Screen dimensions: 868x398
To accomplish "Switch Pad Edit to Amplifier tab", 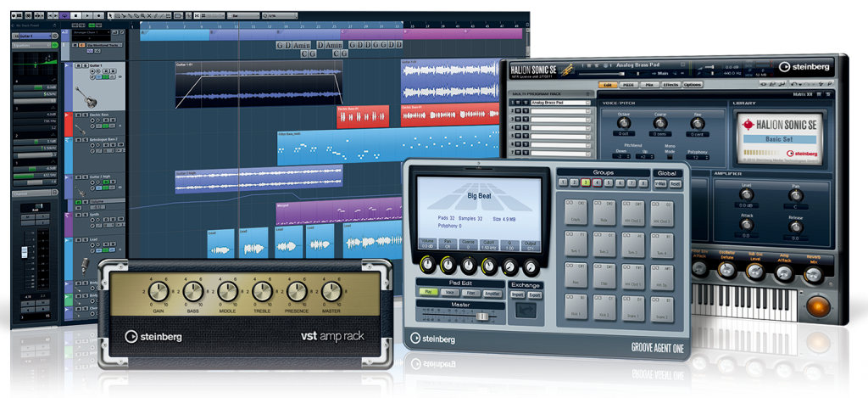I will point(492,294).
